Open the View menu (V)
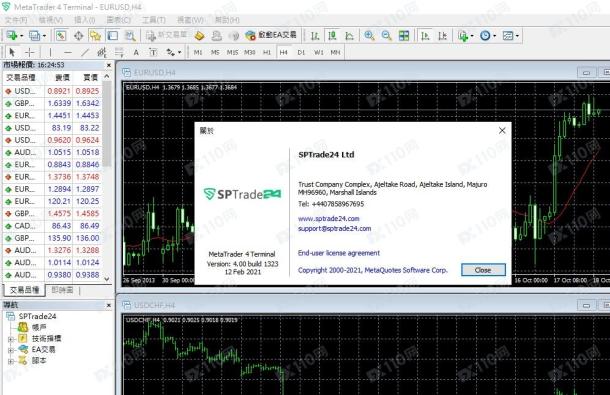The height and width of the screenshot is (395, 610). [51, 20]
